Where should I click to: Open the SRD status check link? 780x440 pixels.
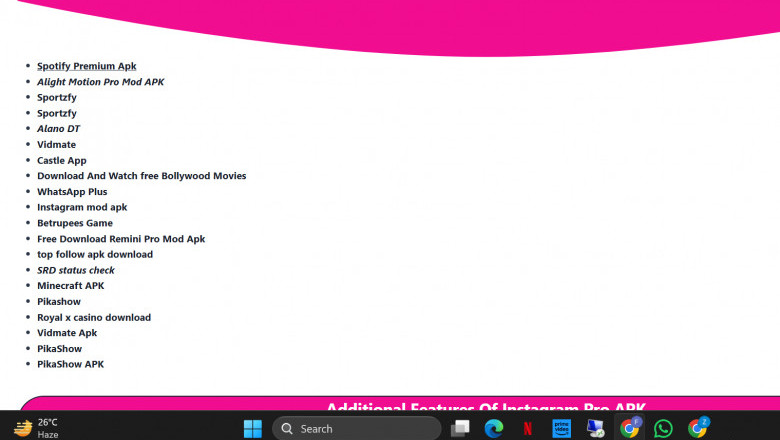click(x=76, y=270)
